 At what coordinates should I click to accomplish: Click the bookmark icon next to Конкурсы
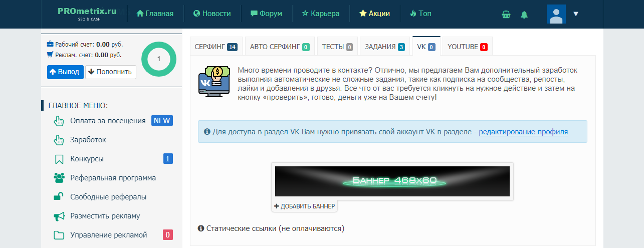(59, 159)
